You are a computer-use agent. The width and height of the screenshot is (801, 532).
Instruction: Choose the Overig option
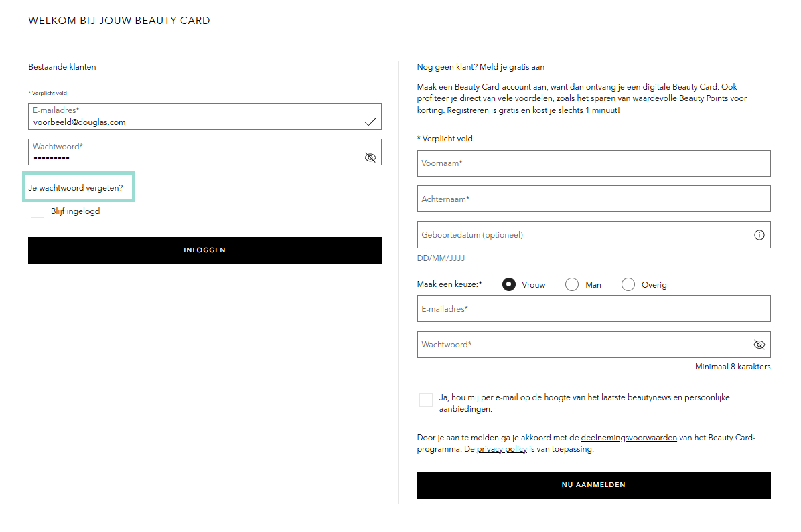628,284
